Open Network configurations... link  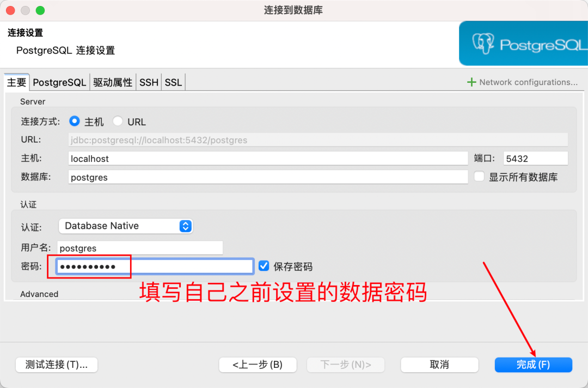[528, 82]
